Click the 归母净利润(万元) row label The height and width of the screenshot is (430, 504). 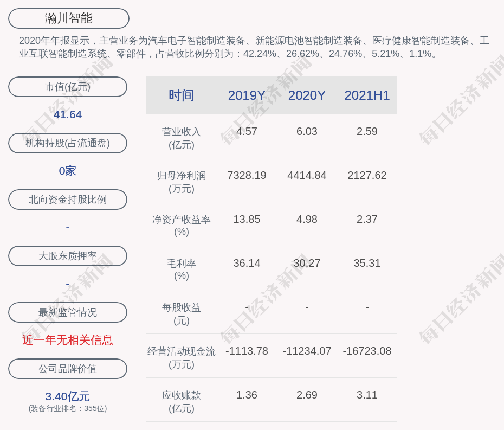click(181, 182)
